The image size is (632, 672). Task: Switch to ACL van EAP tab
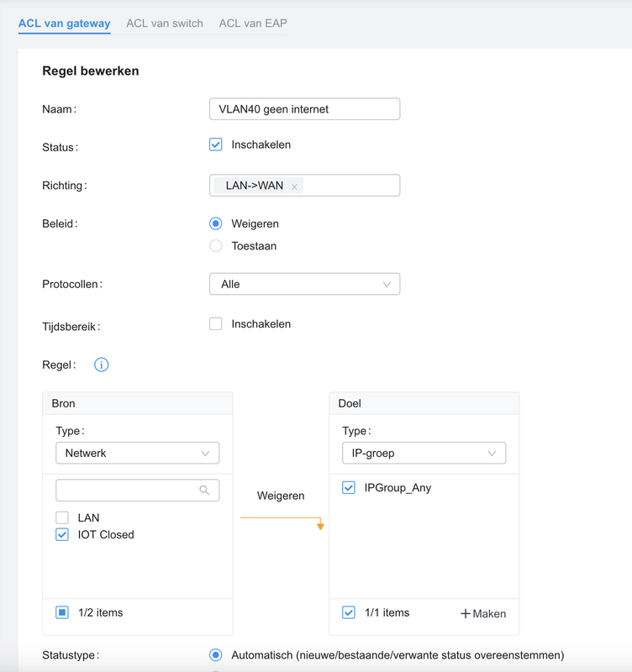(x=253, y=24)
